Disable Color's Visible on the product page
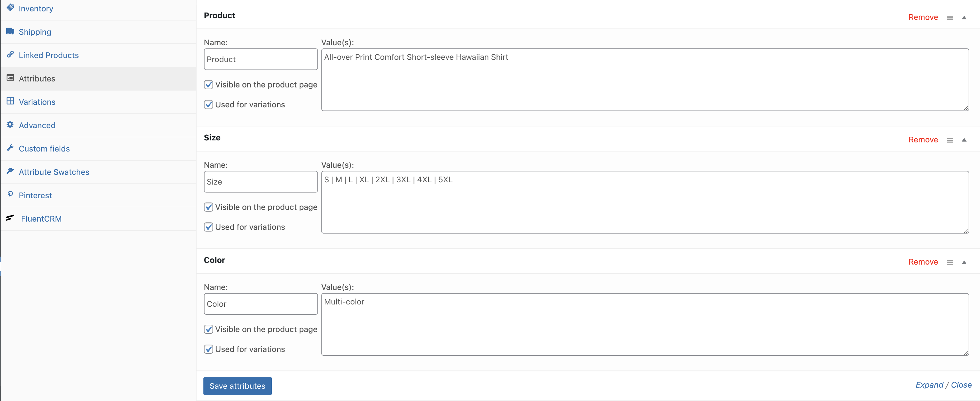 pyautogui.click(x=208, y=329)
